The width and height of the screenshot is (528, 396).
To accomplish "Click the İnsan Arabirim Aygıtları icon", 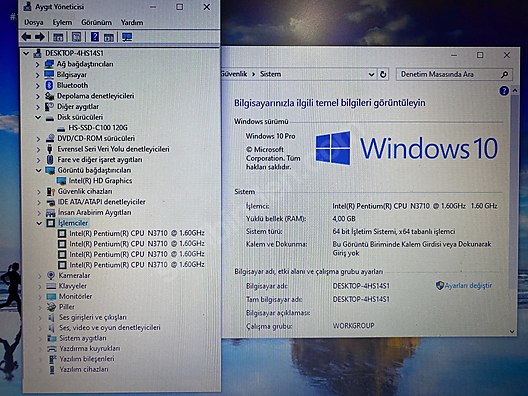I will pyautogui.click(x=51, y=213).
